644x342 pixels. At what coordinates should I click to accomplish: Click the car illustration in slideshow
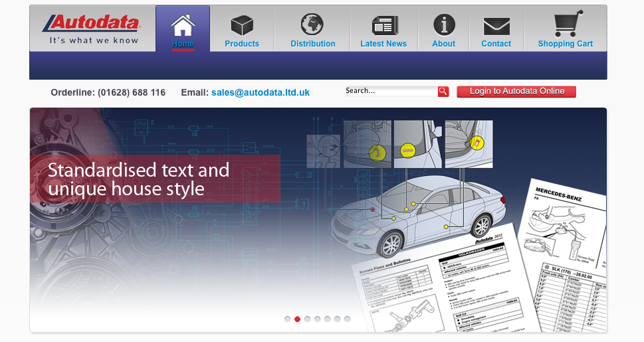[418, 215]
